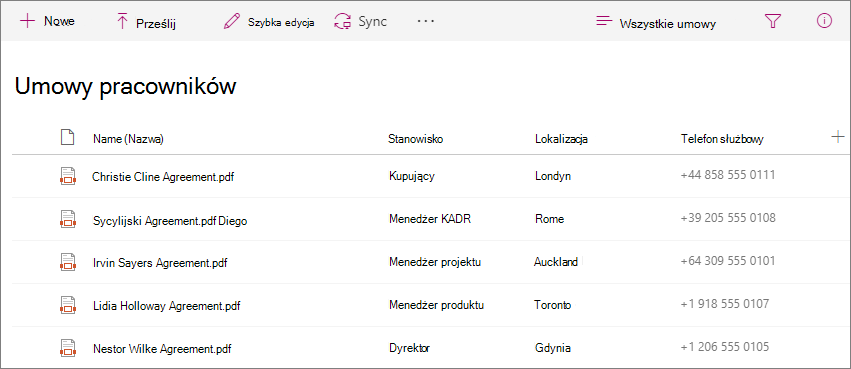Select the Menedżer projektu cell
The height and width of the screenshot is (369, 851).
435,262
